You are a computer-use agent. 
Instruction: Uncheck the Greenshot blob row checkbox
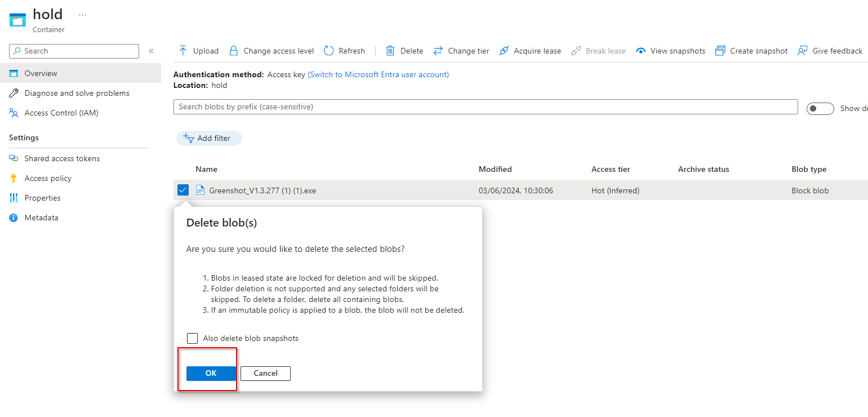[182, 190]
